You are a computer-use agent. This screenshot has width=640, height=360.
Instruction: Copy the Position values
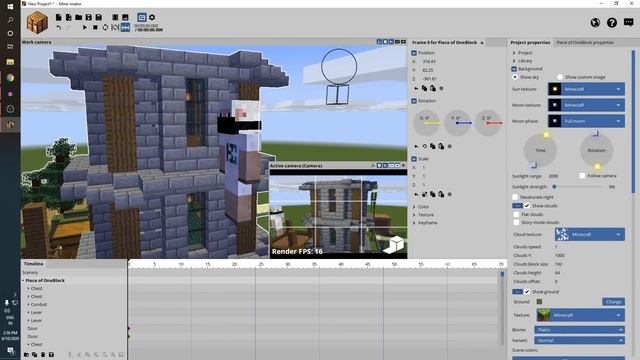click(x=424, y=88)
